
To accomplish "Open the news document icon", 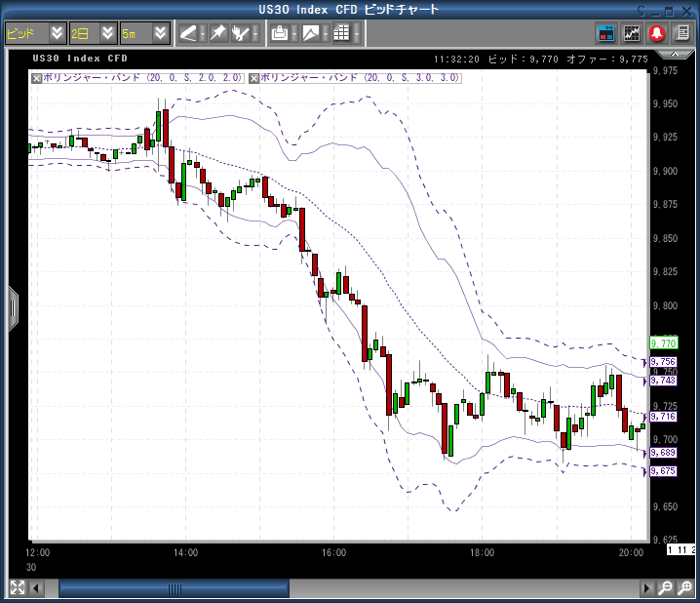I will coord(681,33).
